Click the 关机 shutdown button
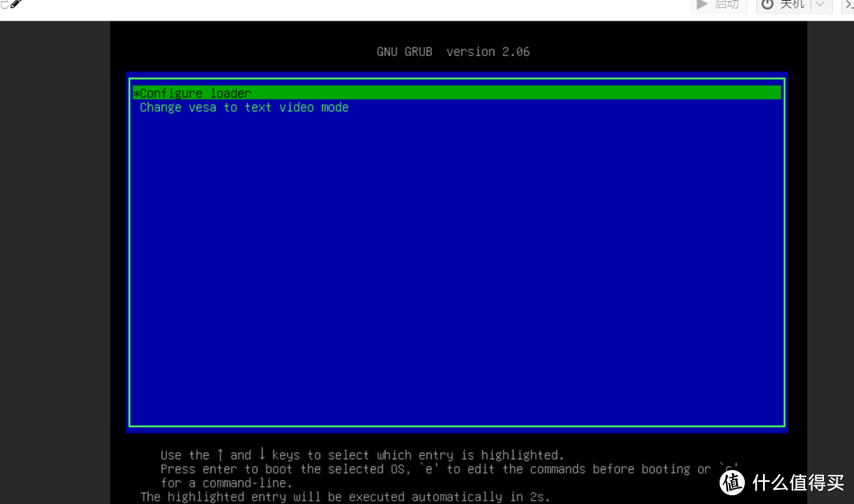 783,5
